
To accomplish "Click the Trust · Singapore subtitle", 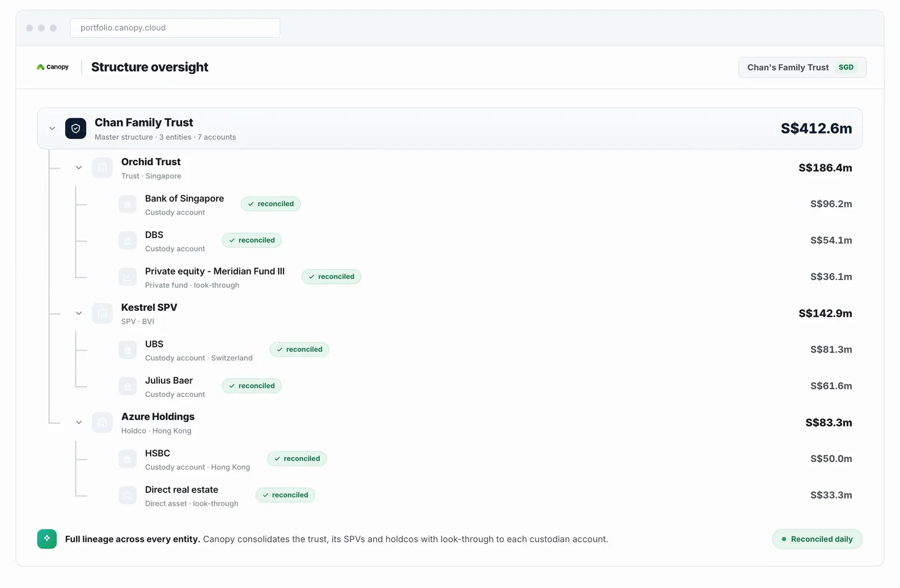I will pyautogui.click(x=151, y=176).
